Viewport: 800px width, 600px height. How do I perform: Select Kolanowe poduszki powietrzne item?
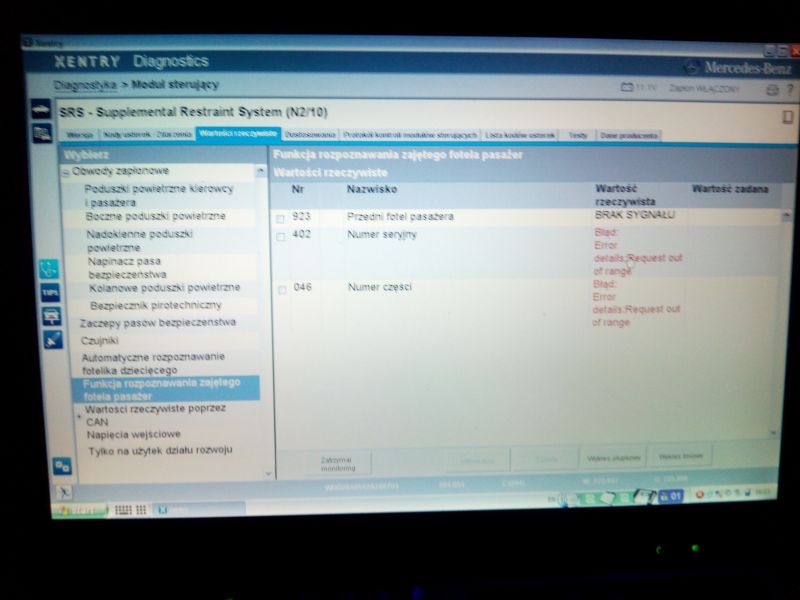click(164, 288)
